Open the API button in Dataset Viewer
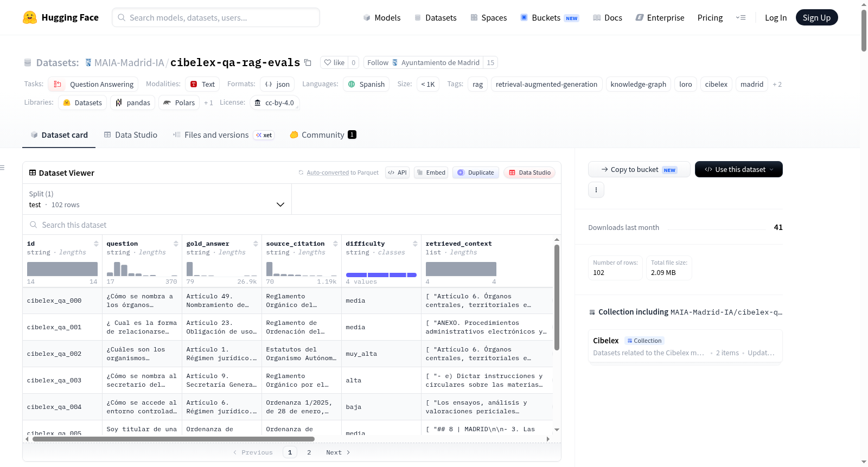This screenshot has height=467, width=868. coord(397,172)
